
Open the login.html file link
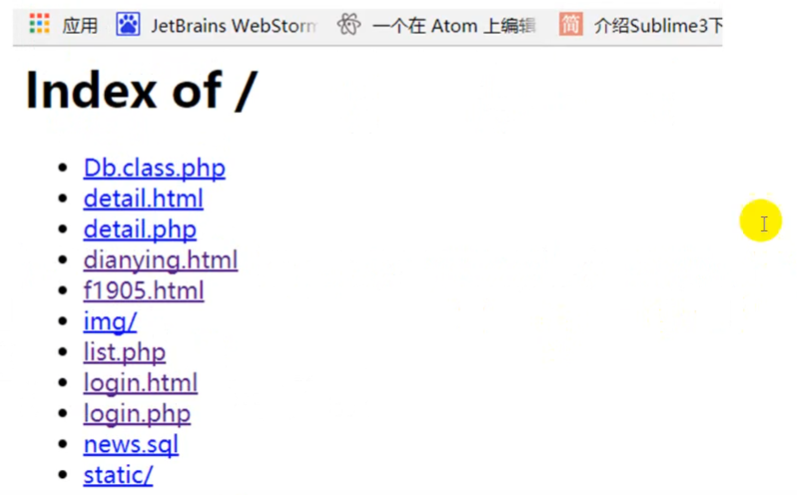point(140,383)
